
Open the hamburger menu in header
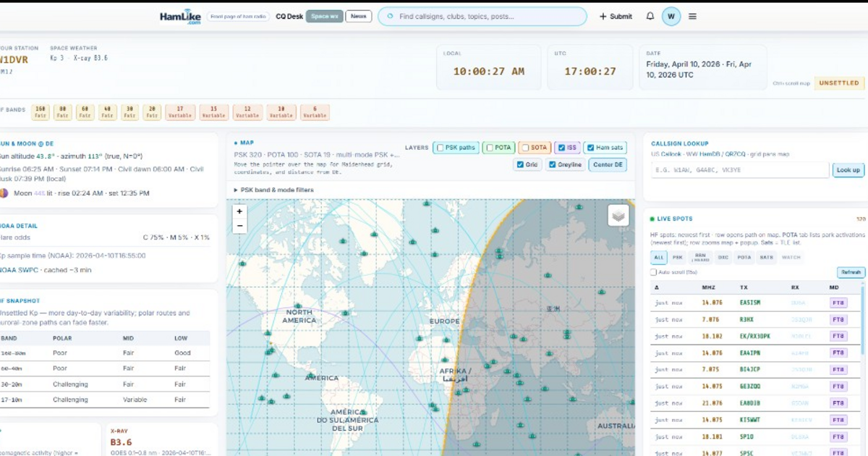pyautogui.click(x=692, y=16)
